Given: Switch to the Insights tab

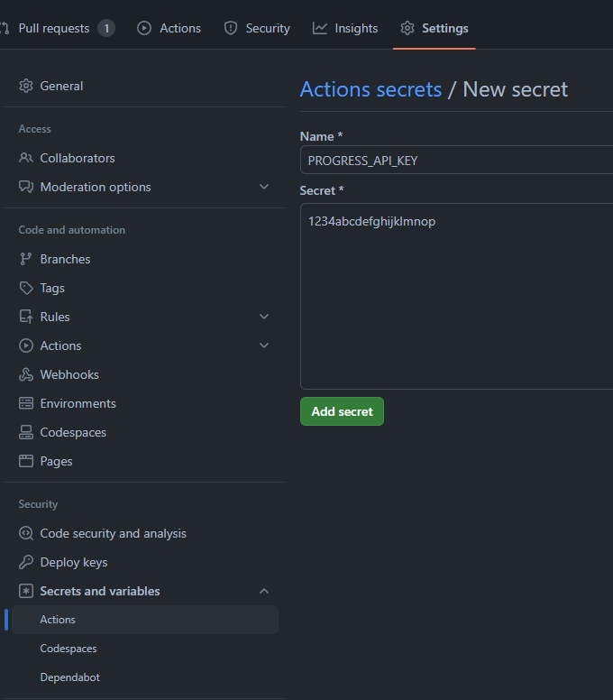Looking at the screenshot, I should pos(345,28).
